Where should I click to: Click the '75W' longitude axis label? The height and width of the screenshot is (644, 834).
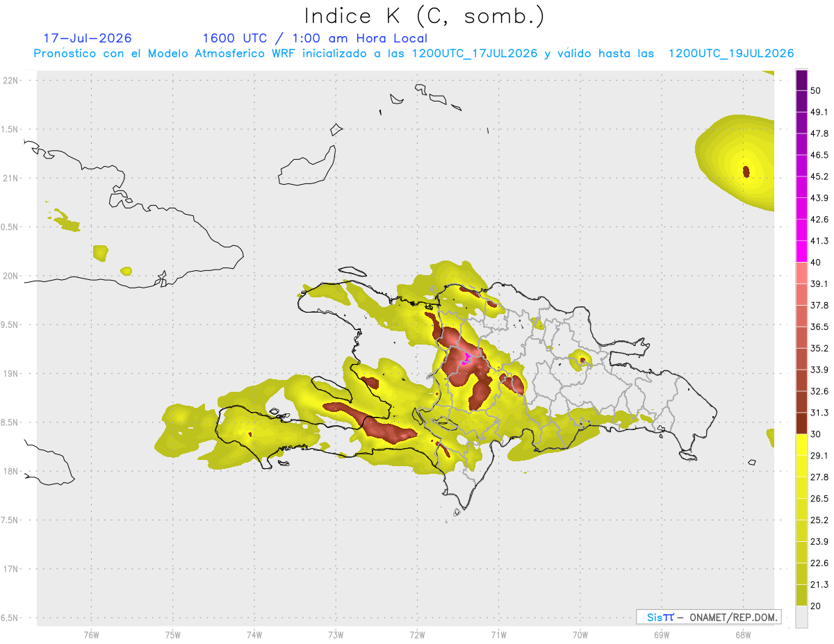pos(173,635)
